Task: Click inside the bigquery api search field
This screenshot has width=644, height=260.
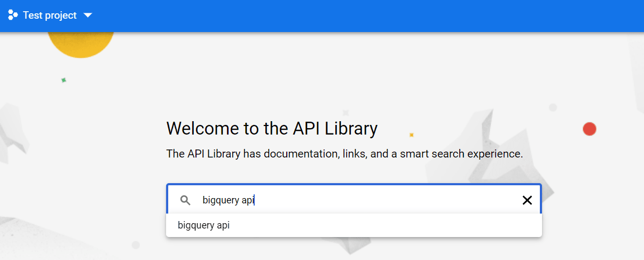Action: tap(354, 200)
